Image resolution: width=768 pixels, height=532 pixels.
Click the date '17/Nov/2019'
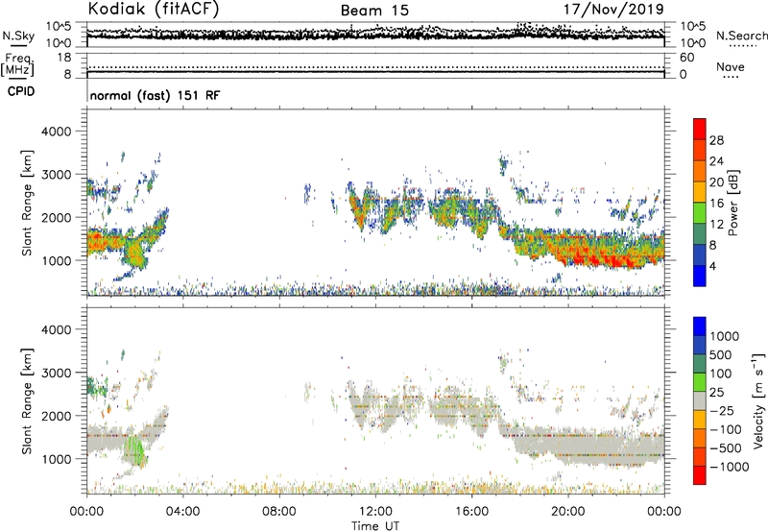click(x=613, y=9)
